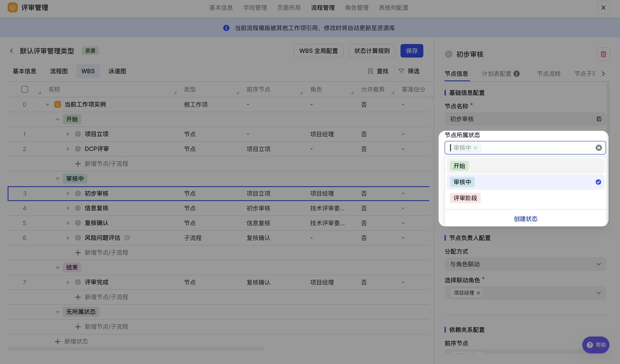Clear the 节点所属状态 selection with circle X
The width and height of the screenshot is (620, 364).
tap(599, 148)
